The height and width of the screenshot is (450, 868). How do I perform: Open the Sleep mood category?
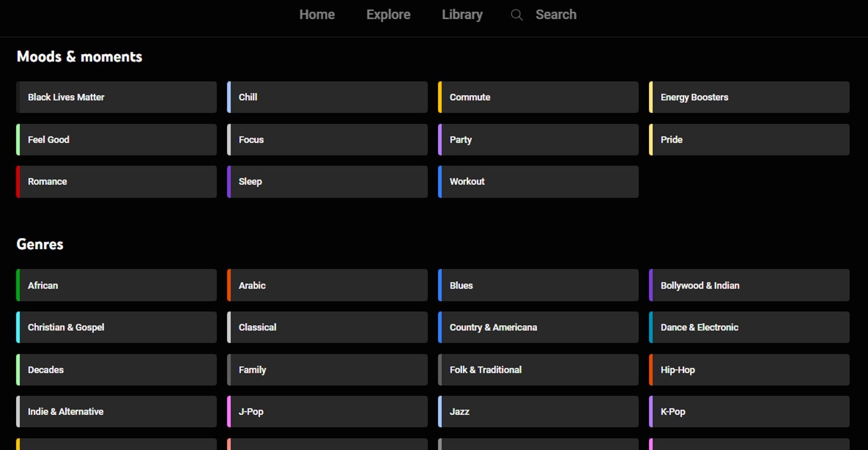(x=327, y=182)
